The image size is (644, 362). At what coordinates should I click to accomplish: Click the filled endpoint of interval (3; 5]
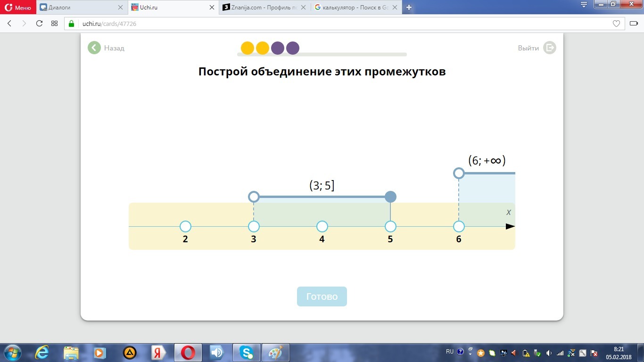[390, 197]
